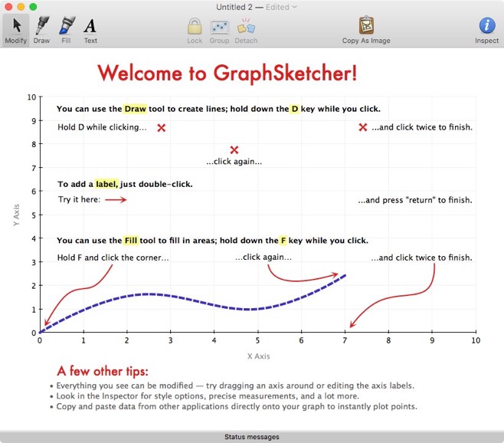Screen dimensions: 504x443
Task: Click the 'To add a label, just double-click.' text
Action: pyautogui.click(x=125, y=184)
